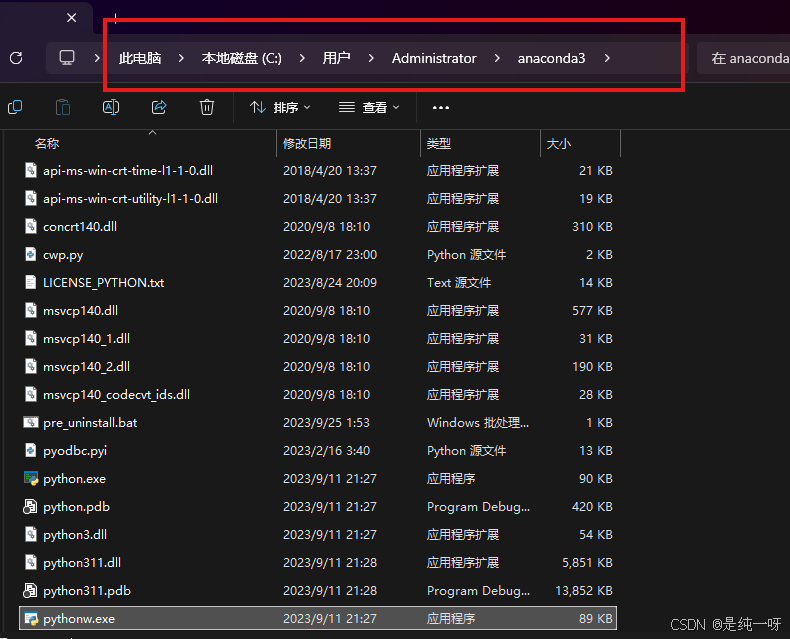This screenshot has width=790, height=639.
Task: Click the LICENSE_PYTHON.txt text file icon
Action: [x=31, y=282]
